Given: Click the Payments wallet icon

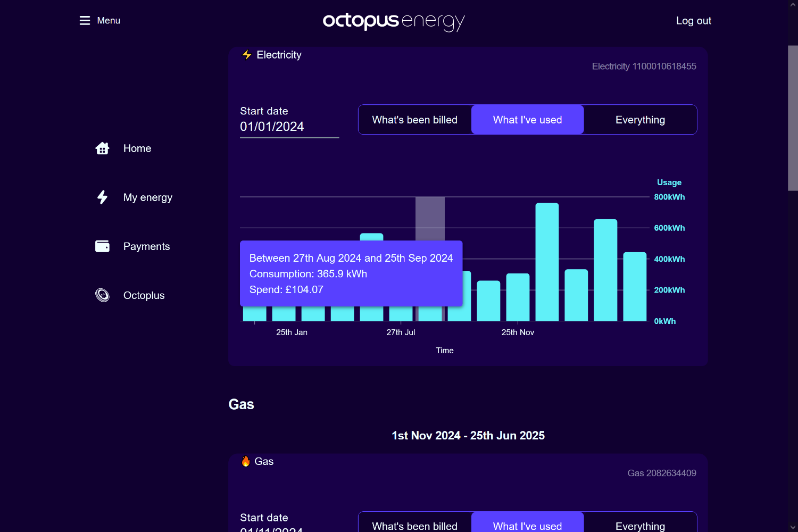Looking at the screenshot, I should (x=102, y=246).
